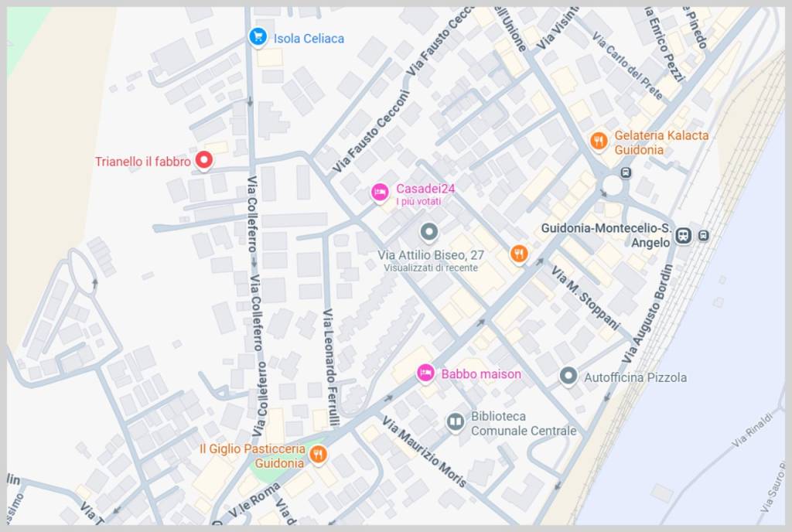This screenshot has height=532, width=792.
Task: Open the Autofficina Pizzola location pin
Action: (x=568, y=376)
